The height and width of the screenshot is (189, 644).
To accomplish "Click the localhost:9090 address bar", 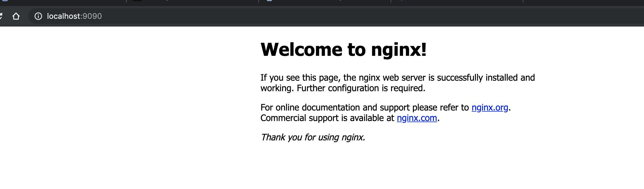I will click(336, 16).
